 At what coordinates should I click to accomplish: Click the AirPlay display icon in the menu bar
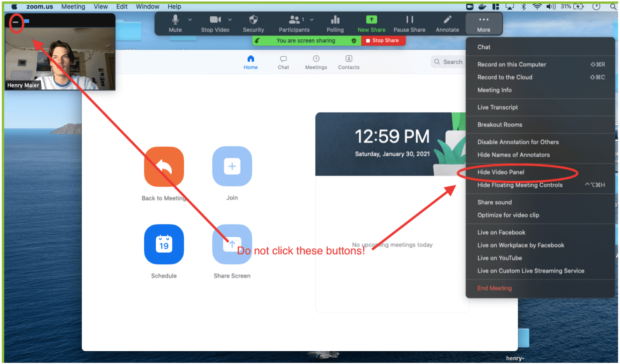[x=510, y=6]
